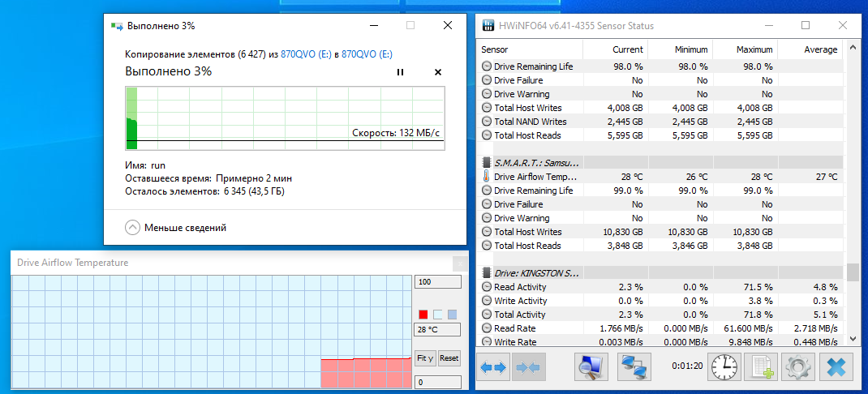Collapse details via Меньше сведений chevron
This screenshot has width=868, height=394.
132,228
